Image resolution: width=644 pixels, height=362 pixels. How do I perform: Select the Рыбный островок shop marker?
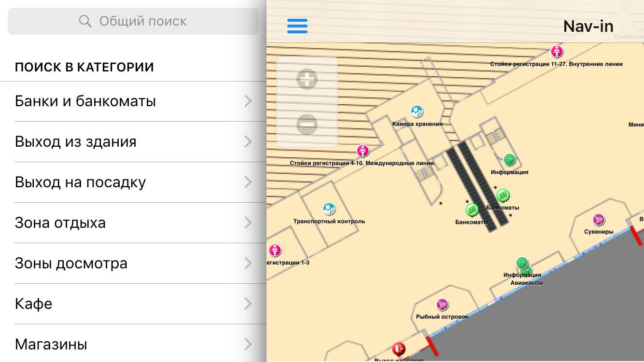click(x=442, y=305)
